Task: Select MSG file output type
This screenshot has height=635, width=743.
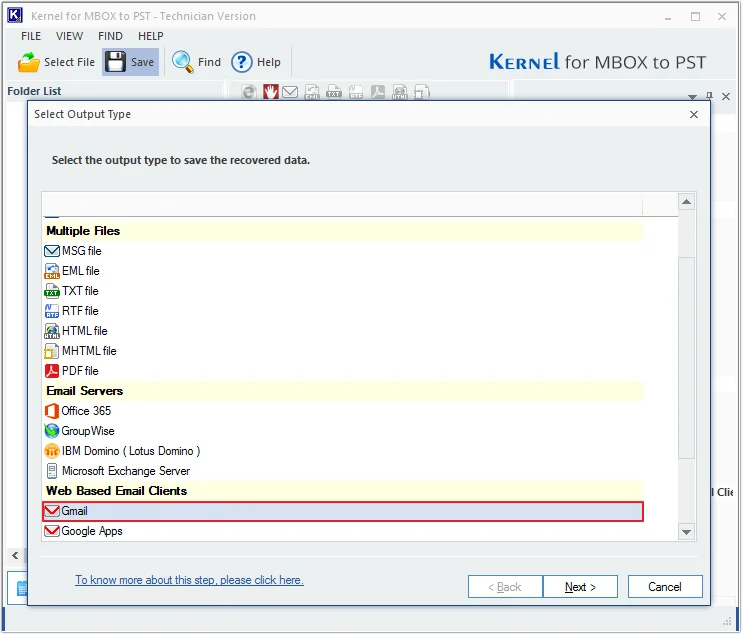Action: coord(343,251)
